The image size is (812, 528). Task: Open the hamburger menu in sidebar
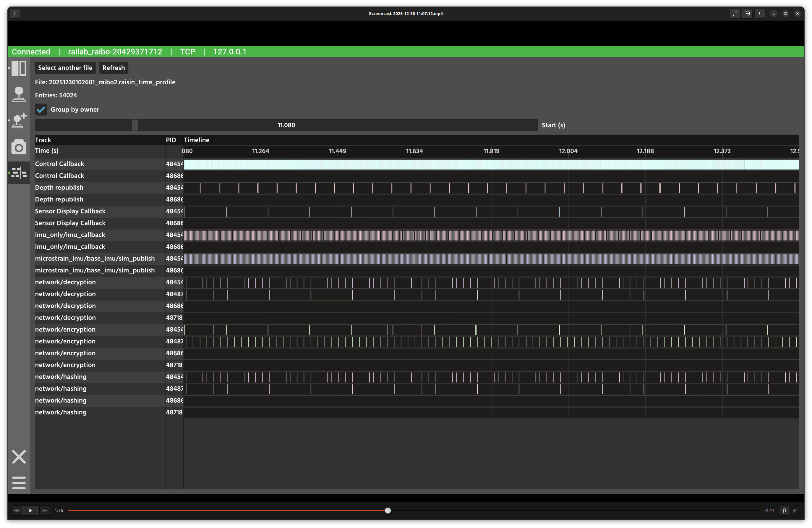click(x=19, y=483)
